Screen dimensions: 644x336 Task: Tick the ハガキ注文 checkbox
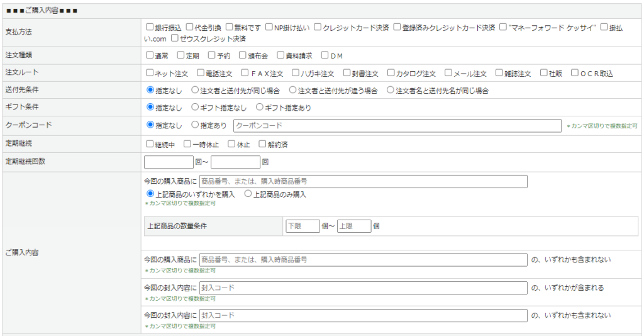296,73
